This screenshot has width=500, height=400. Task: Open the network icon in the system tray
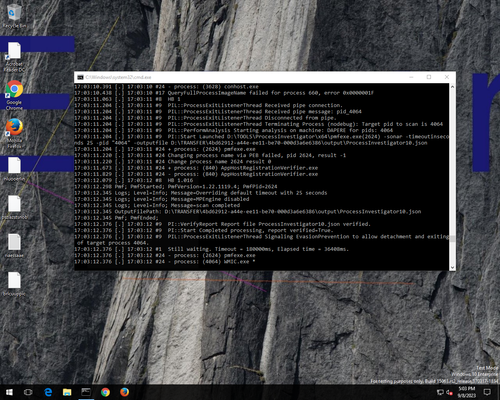(x=440, y=392)
